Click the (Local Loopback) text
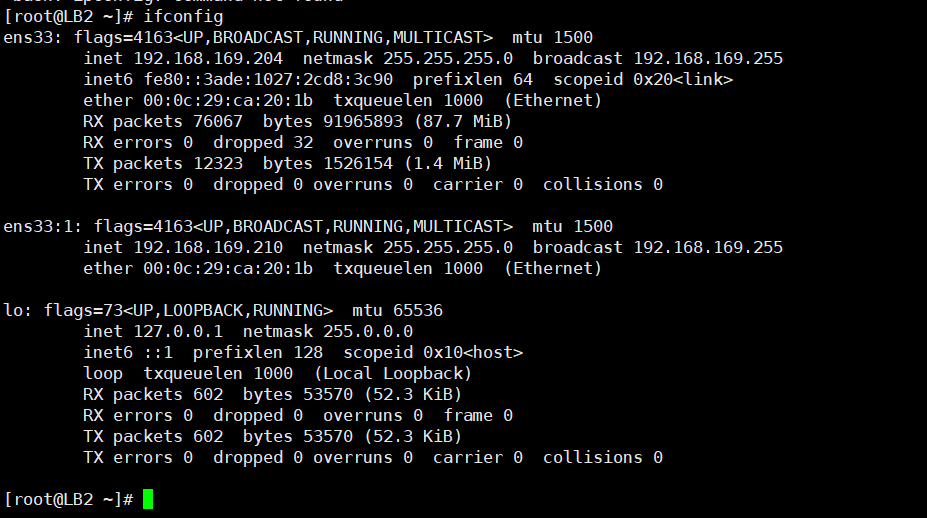This screenshot has height=518, width=927. click(393, 374)
